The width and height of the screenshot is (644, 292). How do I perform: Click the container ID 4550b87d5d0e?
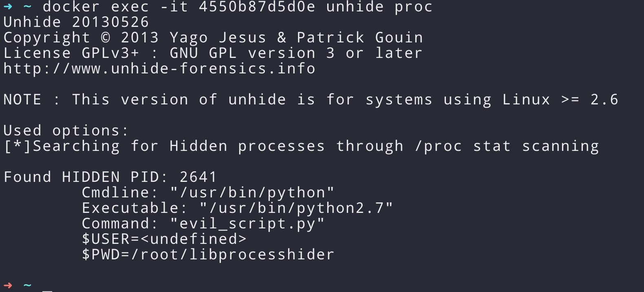coord(257,7)
